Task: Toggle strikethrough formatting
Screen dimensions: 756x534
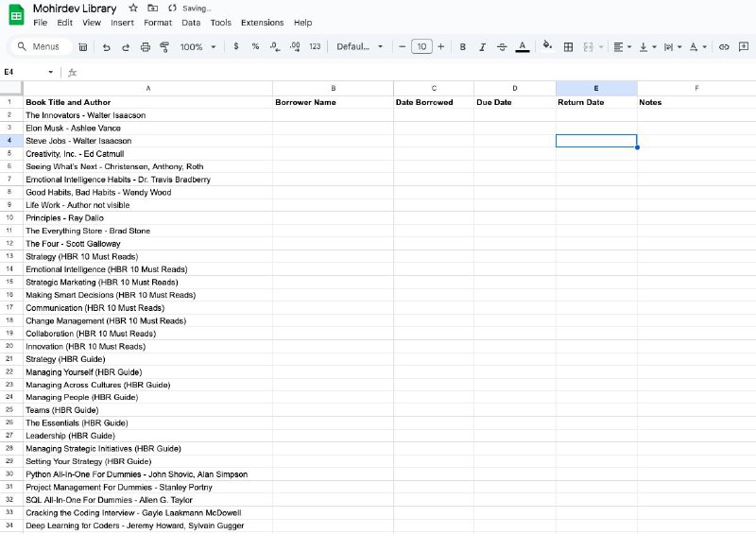Action: point(502,47)
